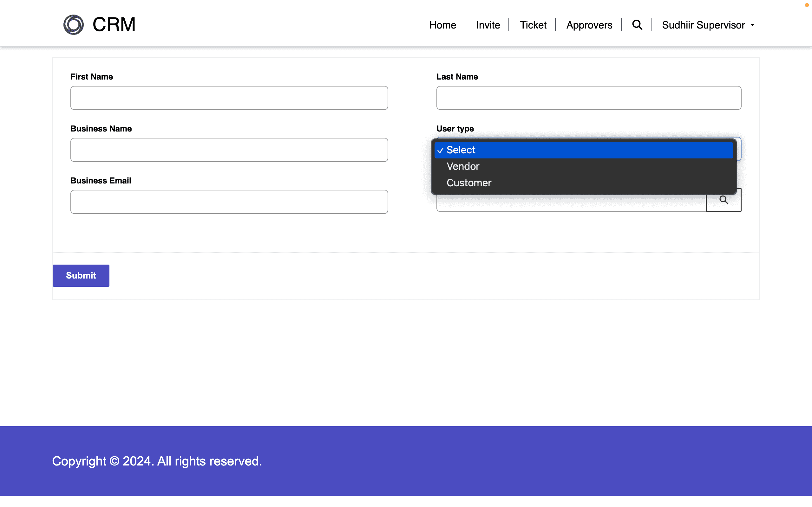Open the Sudhiir Supervisor user dropdown
The width and height of the screenshot is (812, 507).
[703, 25]
